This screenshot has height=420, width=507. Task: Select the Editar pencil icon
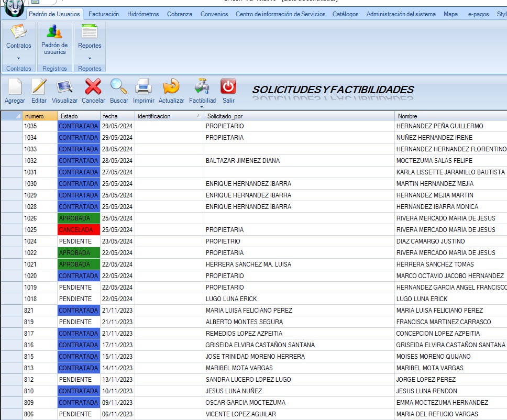pyautogui.click(x=39, y=87)
